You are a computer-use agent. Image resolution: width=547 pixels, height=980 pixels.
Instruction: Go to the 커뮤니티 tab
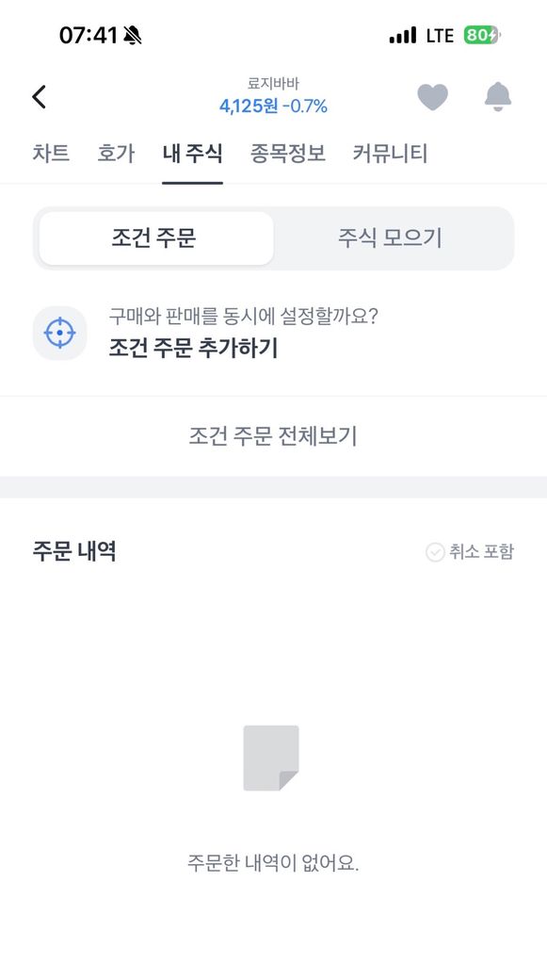(x=391, y=153)
